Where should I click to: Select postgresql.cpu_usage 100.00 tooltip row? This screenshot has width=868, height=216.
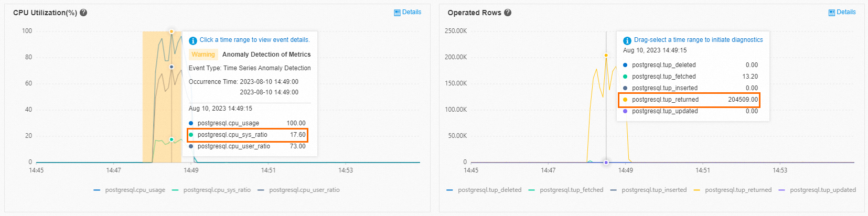pyautogui.click(x=248, y=123)
